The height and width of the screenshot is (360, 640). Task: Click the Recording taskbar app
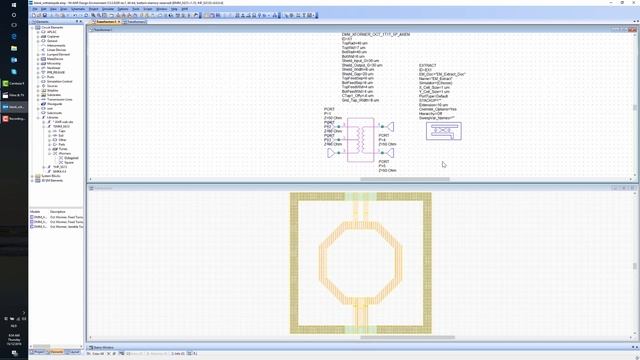[14, 119]
